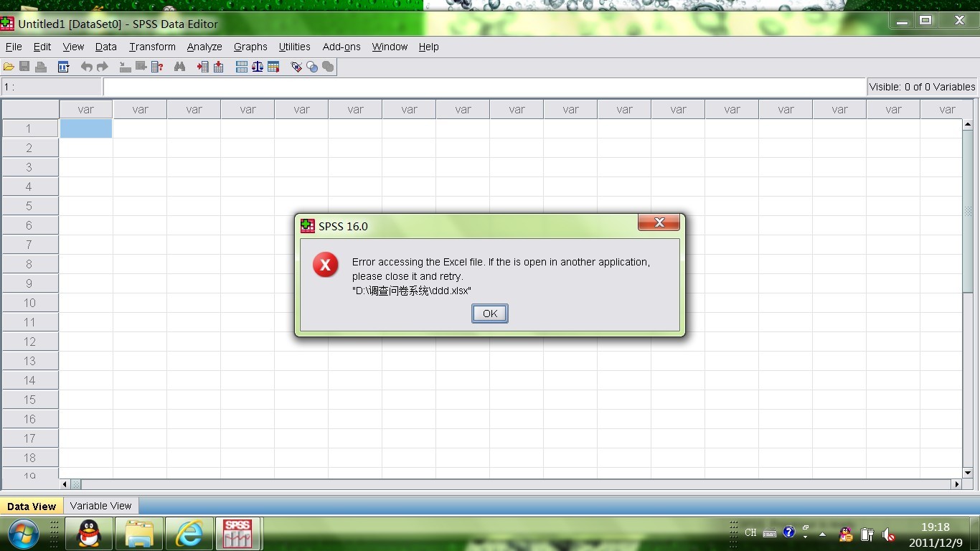980x551 pixels.
Task: Click the Insert Variable toolbar icon
Action: pyautogui.click(x=219, y=67)
